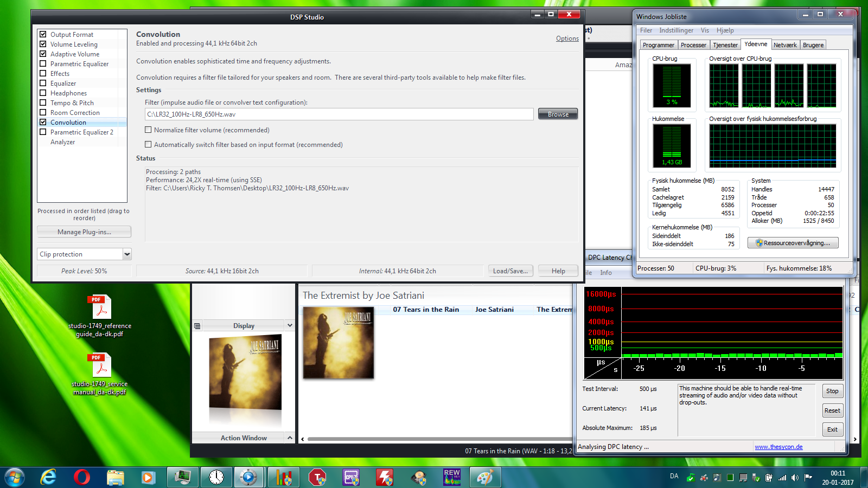
Task: Click The Extremist album cover thumbnail
Action: click(x=339, y=342)
